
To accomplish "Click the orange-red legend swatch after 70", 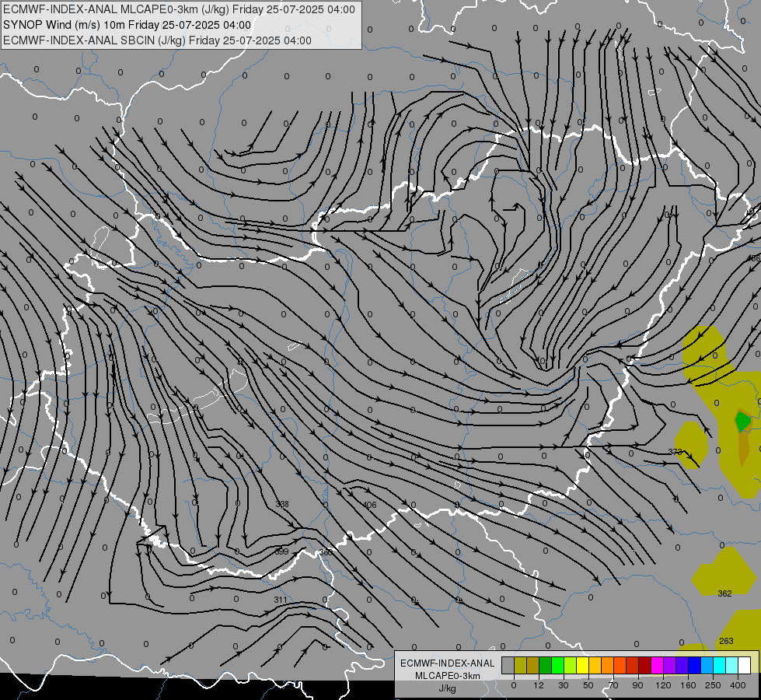I will tap(620, 666).
